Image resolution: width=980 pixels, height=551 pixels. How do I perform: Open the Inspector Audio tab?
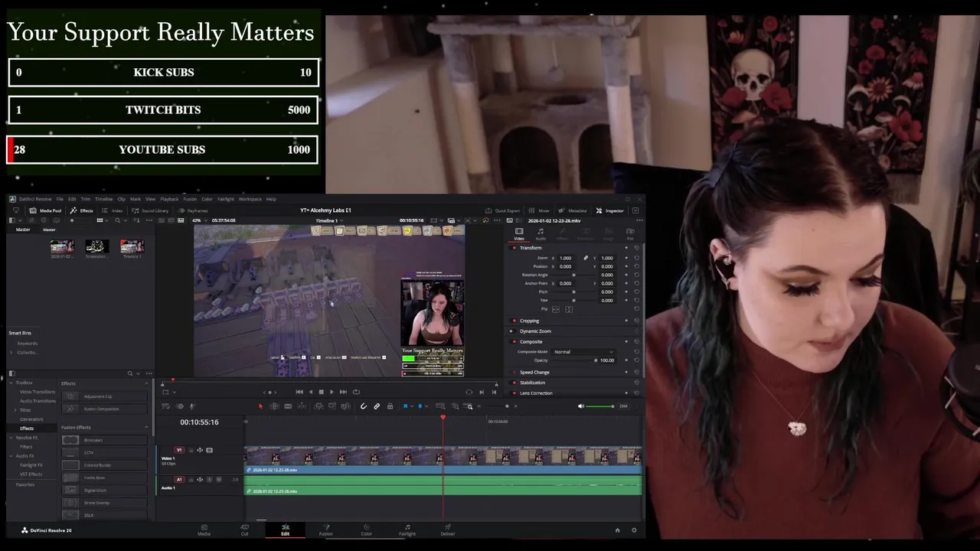(541, 233)
